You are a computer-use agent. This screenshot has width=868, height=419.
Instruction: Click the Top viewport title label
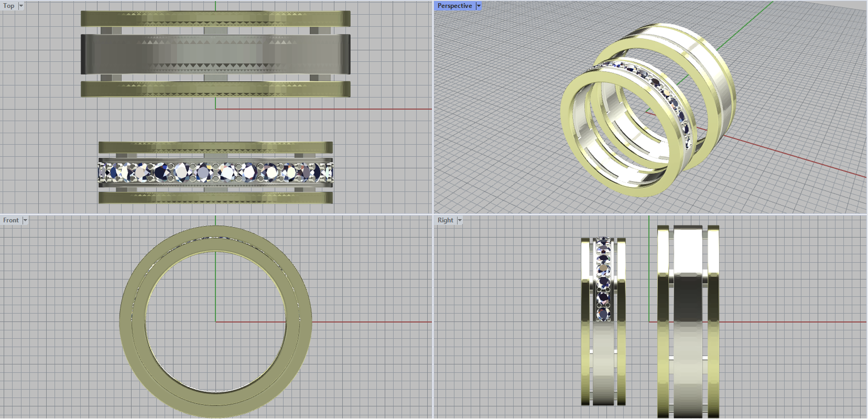[9, 6]
